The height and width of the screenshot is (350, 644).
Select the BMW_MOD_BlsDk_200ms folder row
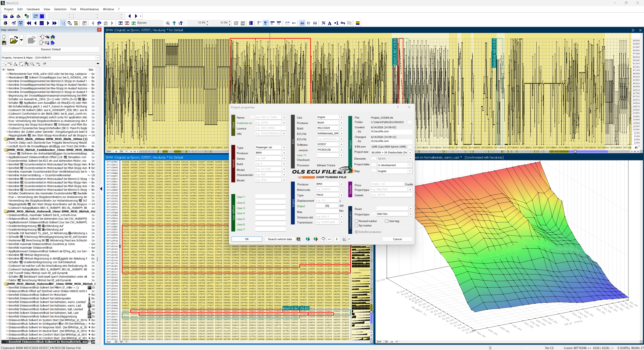47,139
